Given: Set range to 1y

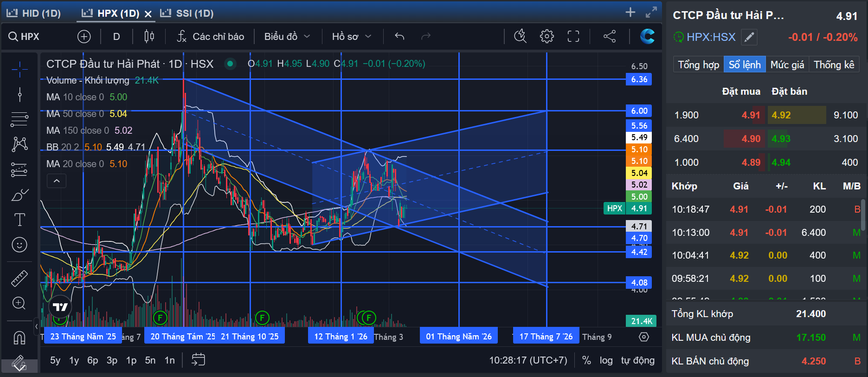Looking at the screenshot, I should [74, 360].
